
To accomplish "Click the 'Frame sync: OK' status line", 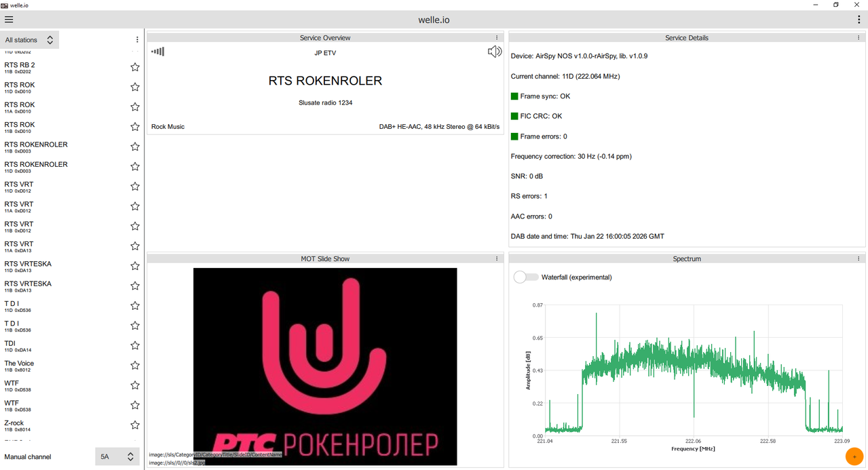I will 540,96.
